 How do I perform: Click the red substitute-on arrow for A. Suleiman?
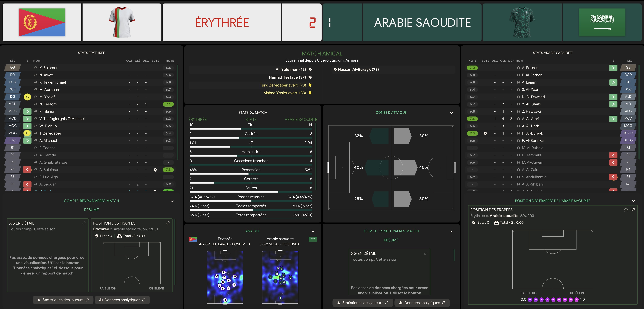point(27,170)
